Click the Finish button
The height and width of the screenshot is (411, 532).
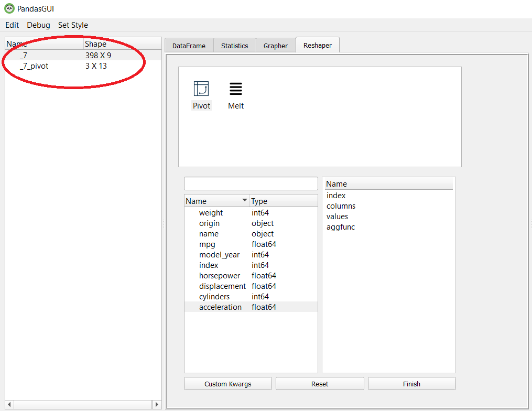click(x=411, y=384)
